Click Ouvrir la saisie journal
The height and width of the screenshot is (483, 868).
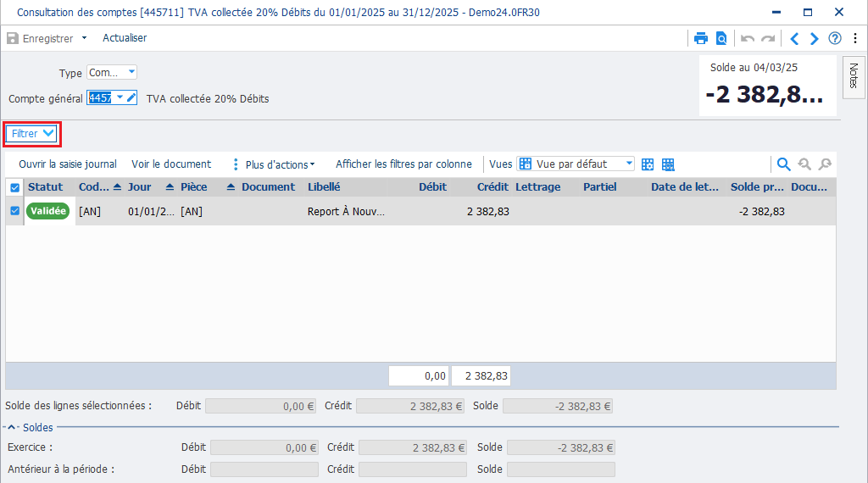tap(68, 164)
